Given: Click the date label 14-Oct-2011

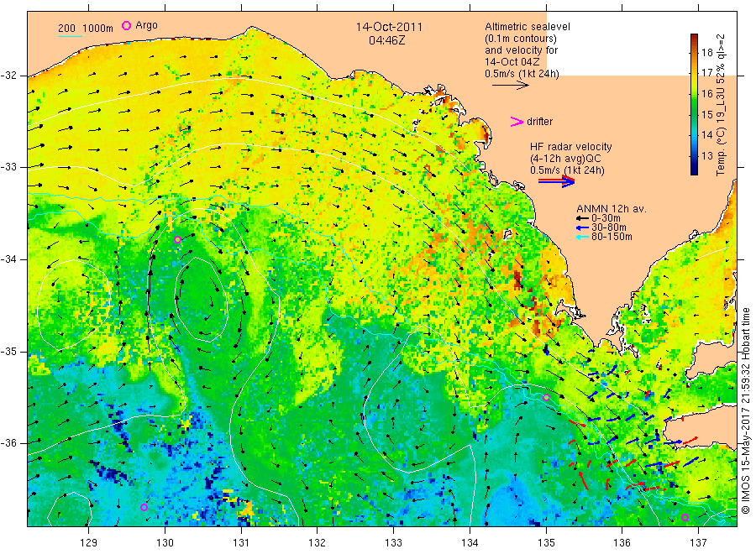Looking at the screenshot, I should click(389, 27).
